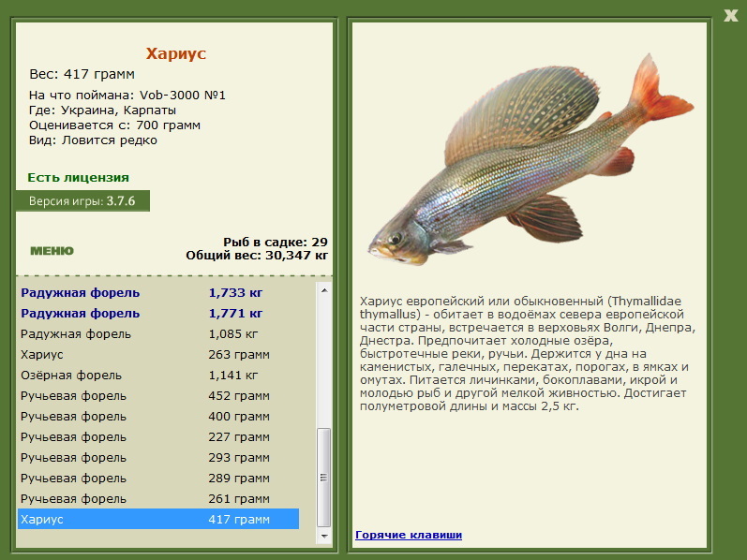Click На что поймана: Vob-3000 №1 line
747x560 pixels.
[x=127, y=96]
